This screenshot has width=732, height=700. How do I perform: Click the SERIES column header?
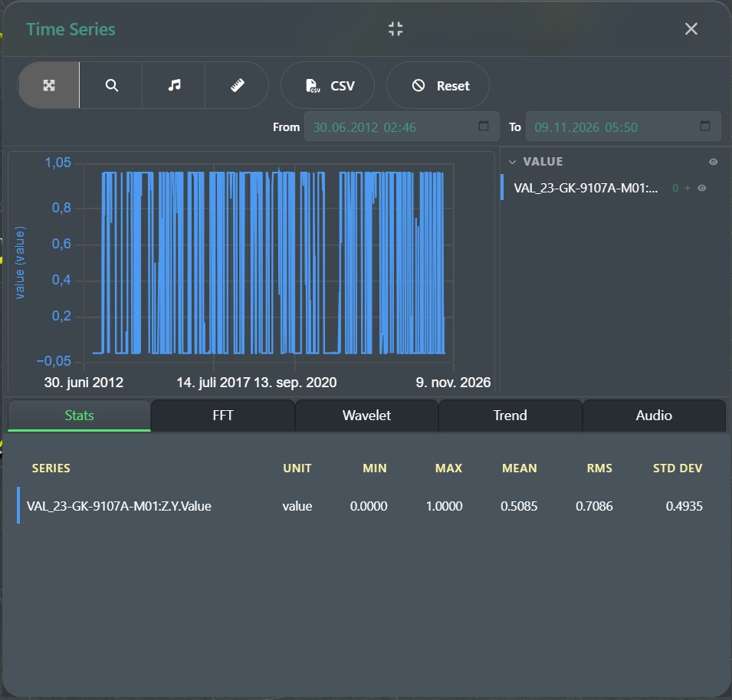pyautogui.click(x=51, y=468)
